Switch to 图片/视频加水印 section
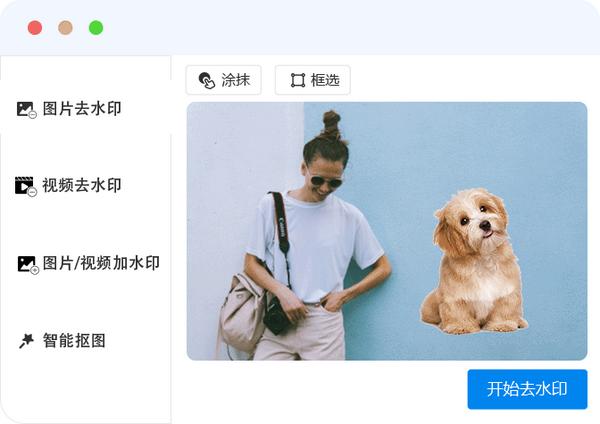This screenshot has width=600, height=424. pos(86,264)
